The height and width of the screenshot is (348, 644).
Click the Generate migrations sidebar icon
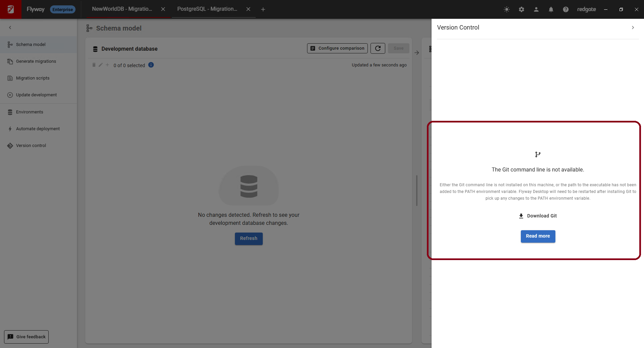tap(10, 61)
